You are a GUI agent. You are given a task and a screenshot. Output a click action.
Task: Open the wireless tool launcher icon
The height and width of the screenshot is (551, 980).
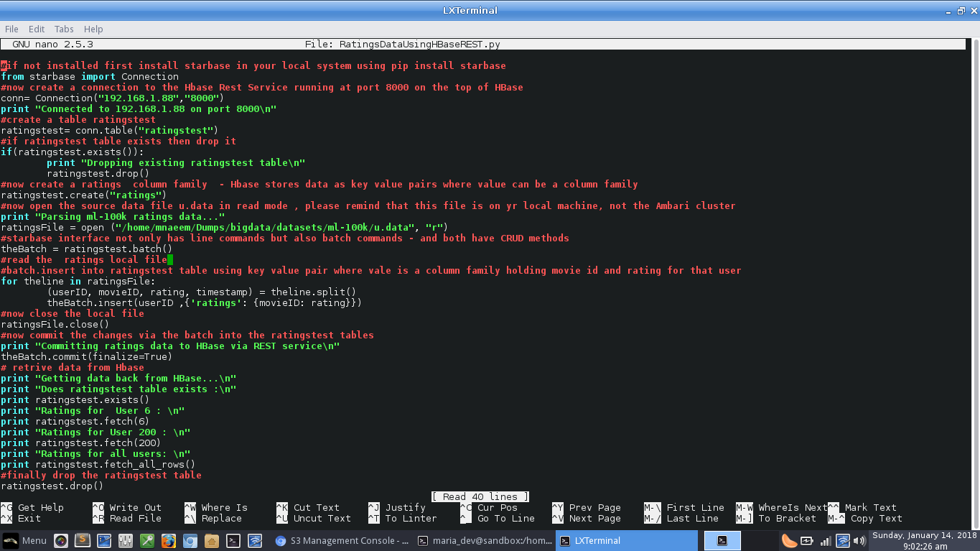(255, 540)
